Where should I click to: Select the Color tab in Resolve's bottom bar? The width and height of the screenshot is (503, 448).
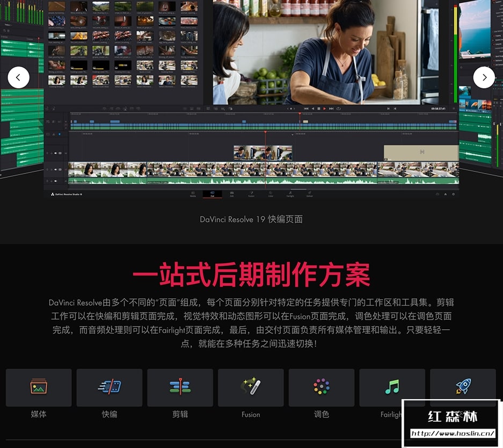pyautogui.click(x=271, y=194)
